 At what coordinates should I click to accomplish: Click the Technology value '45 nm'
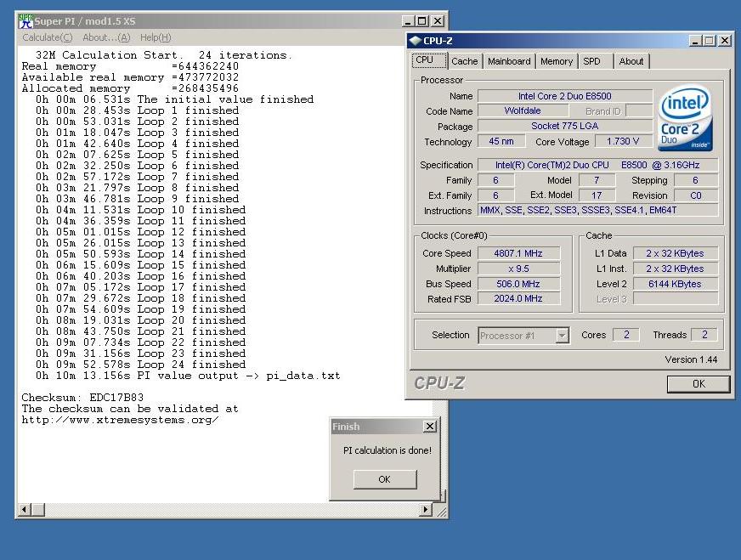point(501,141)
